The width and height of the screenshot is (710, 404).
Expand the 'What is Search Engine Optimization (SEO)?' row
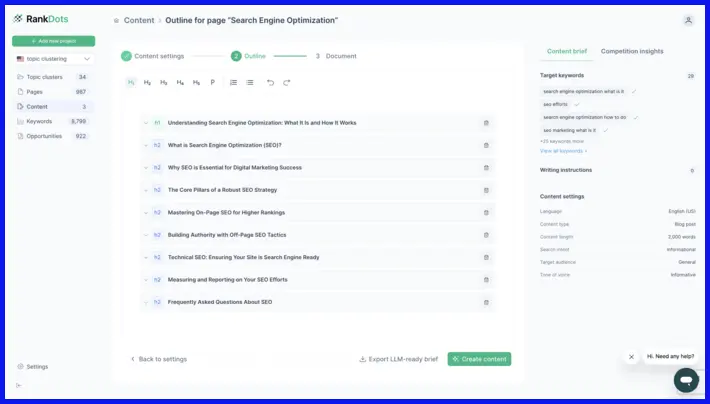click(146, 145)
